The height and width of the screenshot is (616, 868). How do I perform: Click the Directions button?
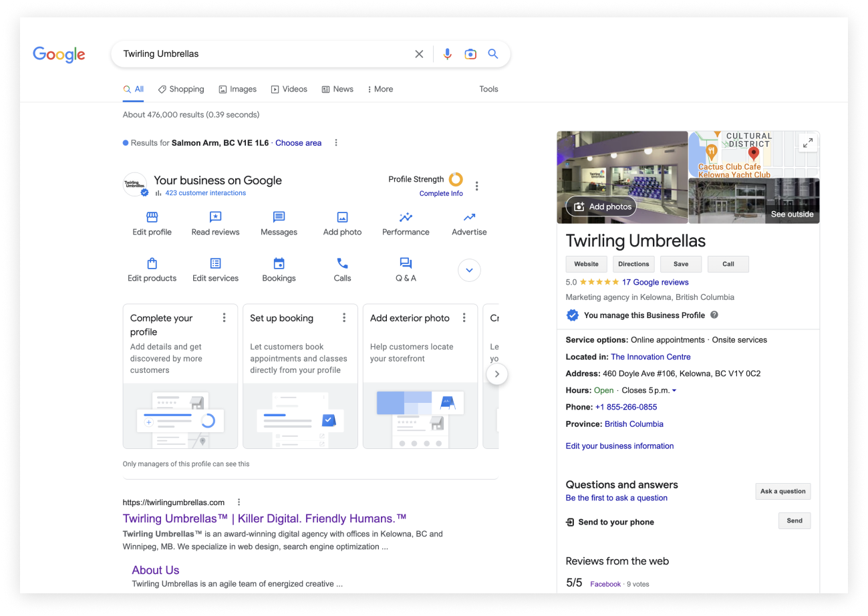tap(633, 264)
